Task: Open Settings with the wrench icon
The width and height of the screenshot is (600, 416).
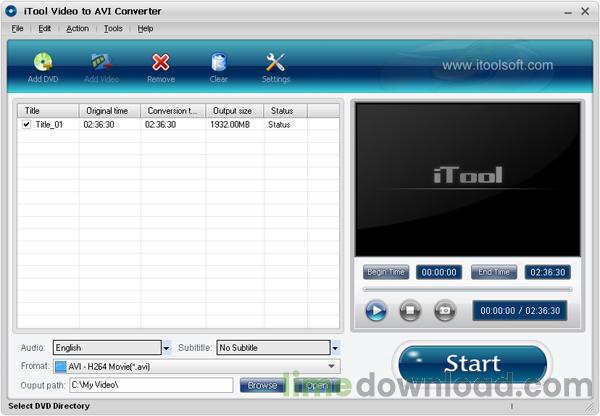Action: [x=276, y=62]
